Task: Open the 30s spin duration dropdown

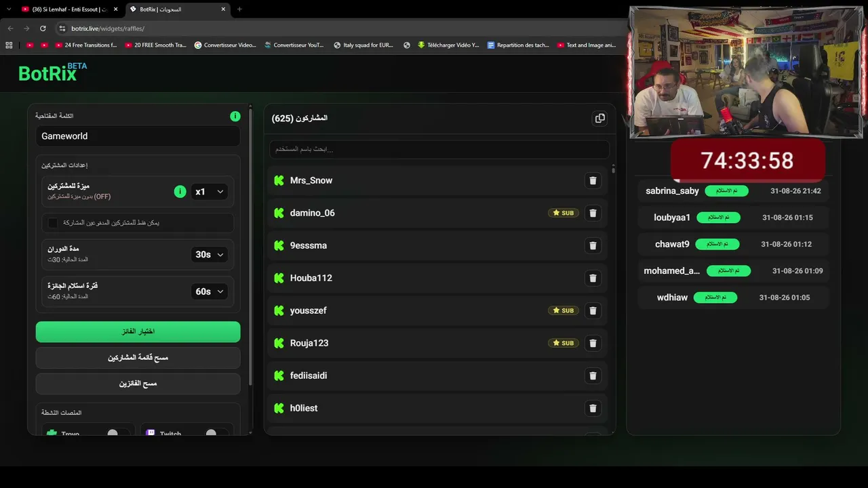Action: click(x=209, y=255)
